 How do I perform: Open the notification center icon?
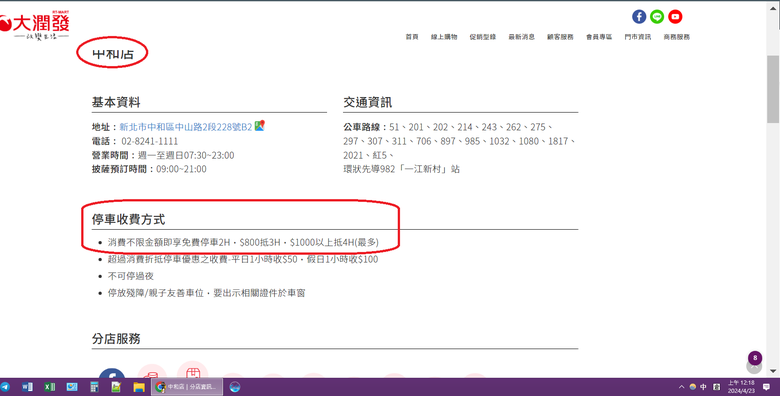click(x=767, y=387)
